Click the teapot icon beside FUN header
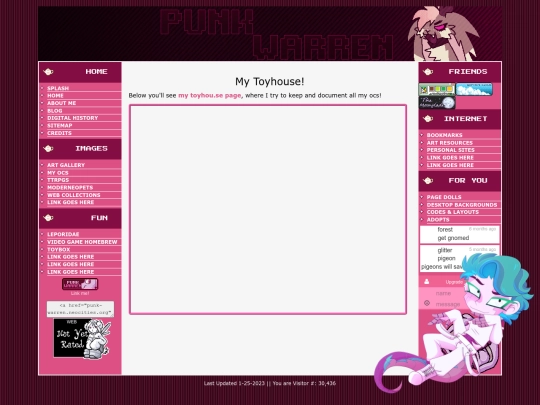Viewport: 540px width, 405px height. point(48,218)
